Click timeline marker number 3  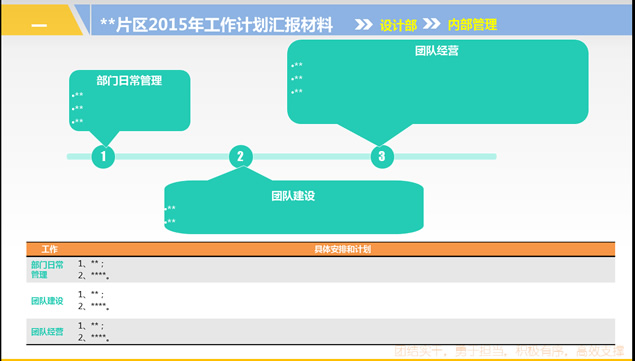click(382, 156)
